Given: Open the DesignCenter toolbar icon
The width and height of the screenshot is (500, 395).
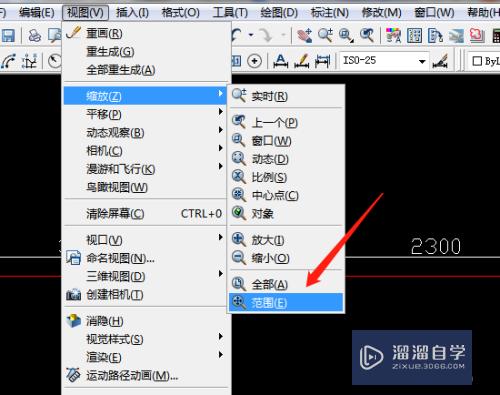Looking at the screenshot, I should click(x=414, y=35).
